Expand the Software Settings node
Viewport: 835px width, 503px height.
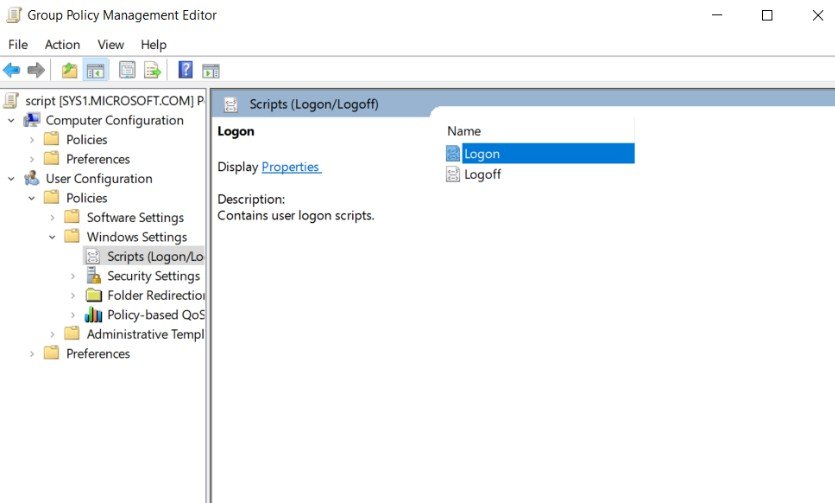click(52, 218)
